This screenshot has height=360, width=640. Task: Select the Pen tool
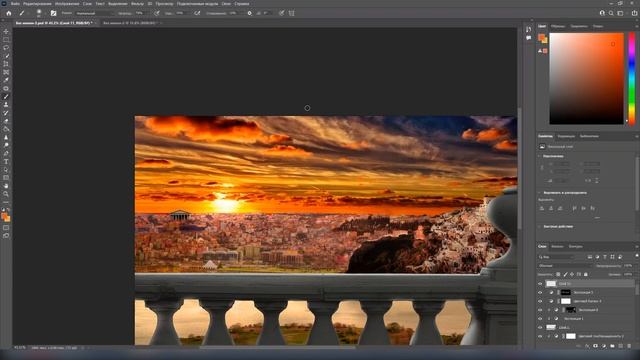click(6, 154)
